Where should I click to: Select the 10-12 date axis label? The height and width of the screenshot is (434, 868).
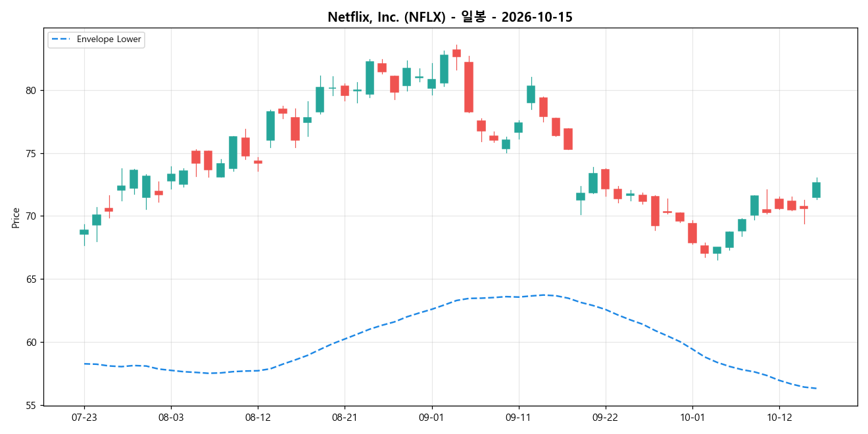click(x=779, y=417)
